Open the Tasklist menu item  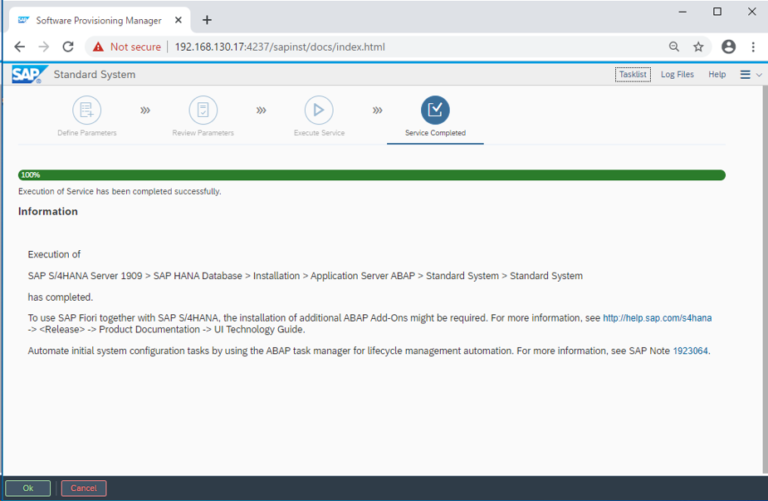click(x=632, y=75)
